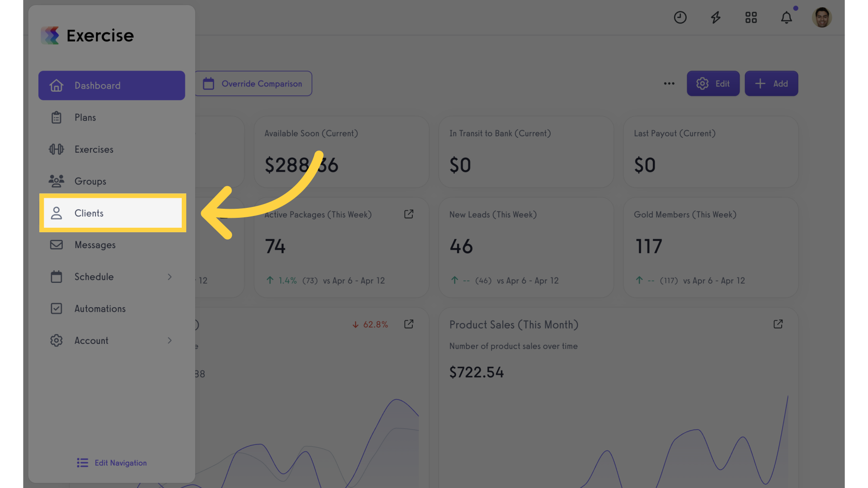Click the Edit Navigation link

[x=112, y=463]
